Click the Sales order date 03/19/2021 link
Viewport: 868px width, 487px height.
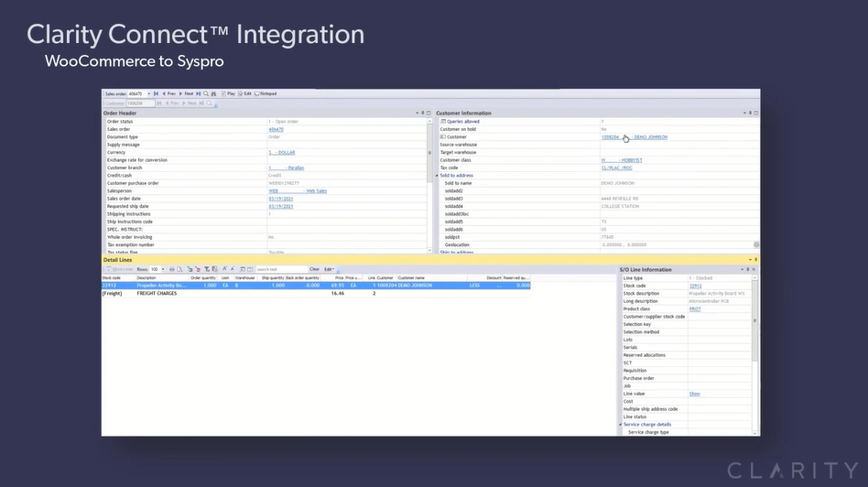pos(281,199)
